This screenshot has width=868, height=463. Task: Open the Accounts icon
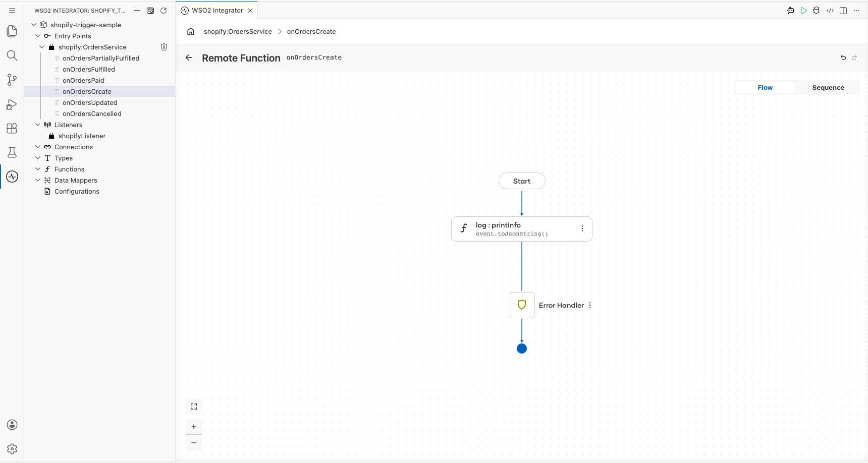click(12, 425)
